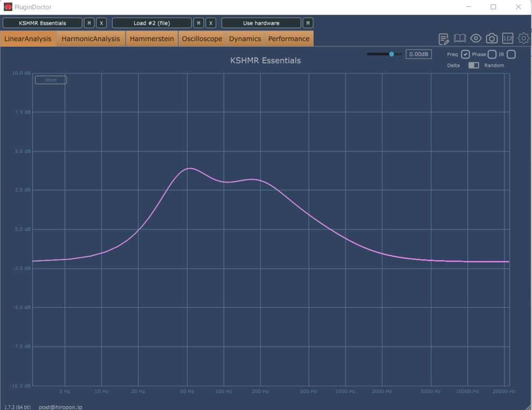Click the 5 Hz axis label
The width and height of the screenshot is (532, 410).
65,391
